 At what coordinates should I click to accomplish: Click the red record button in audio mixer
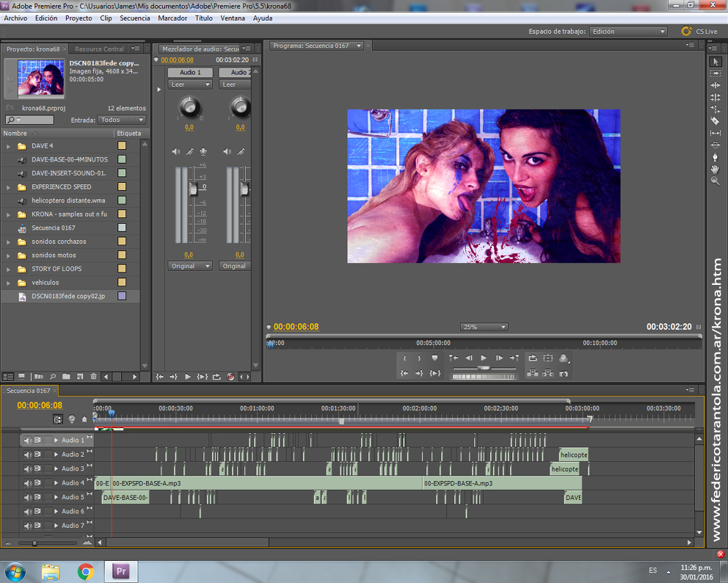point(230,377)
